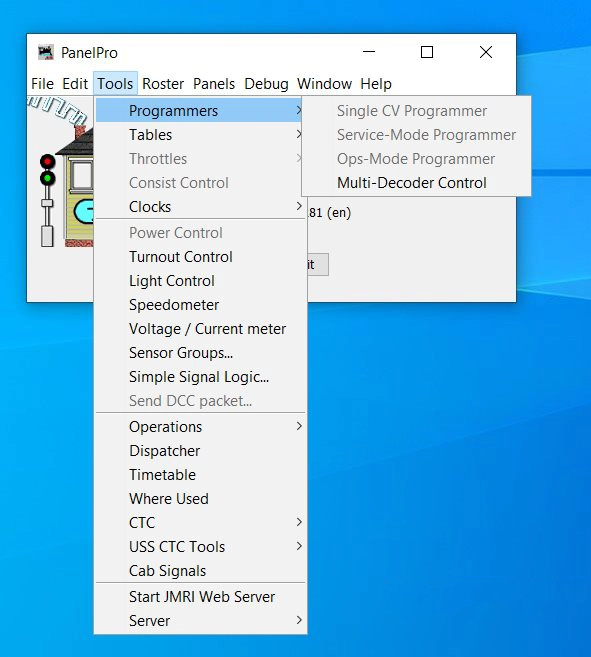Click the Consist Control entry
The width and height of the screenshot is (591, 657).
200,183
